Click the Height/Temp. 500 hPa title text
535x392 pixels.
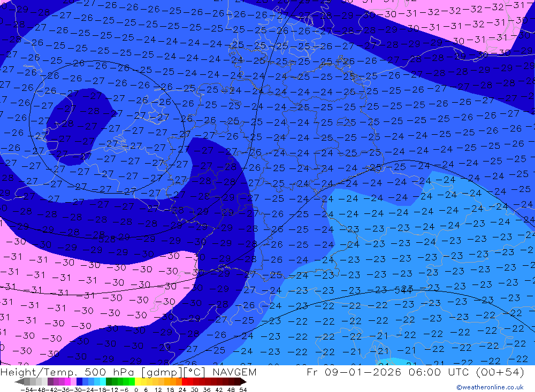tap(67, 372)
